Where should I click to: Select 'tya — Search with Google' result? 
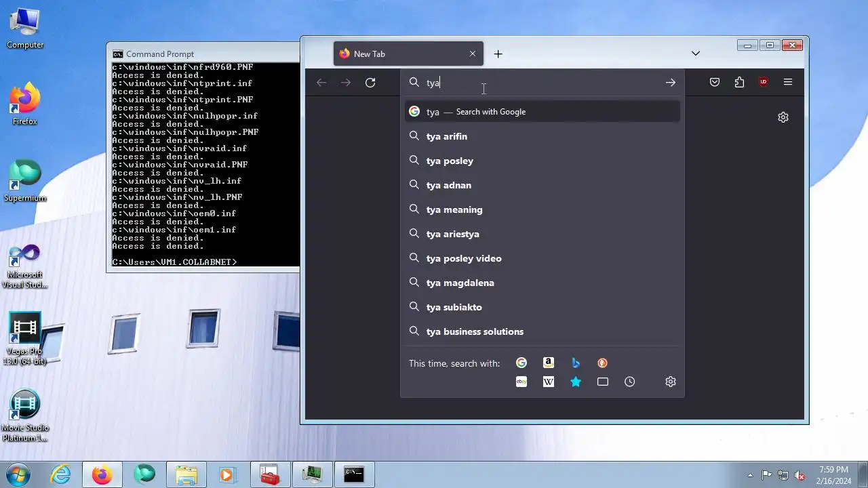[542, 112]
